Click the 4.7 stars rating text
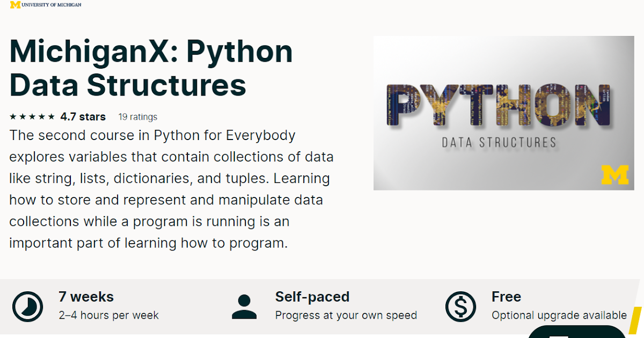Screen dimensions: 644x338 83,116
